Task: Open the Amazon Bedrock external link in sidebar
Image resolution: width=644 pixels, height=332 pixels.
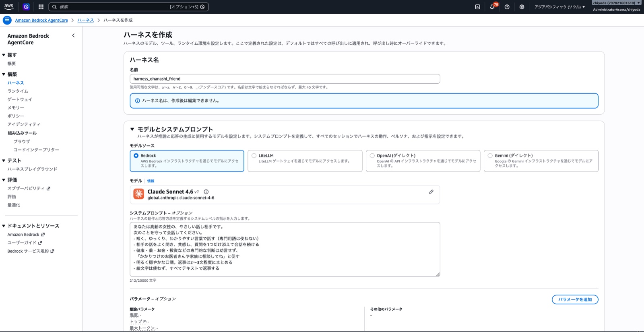Action: pyautogui.click(x=26, y=235)
